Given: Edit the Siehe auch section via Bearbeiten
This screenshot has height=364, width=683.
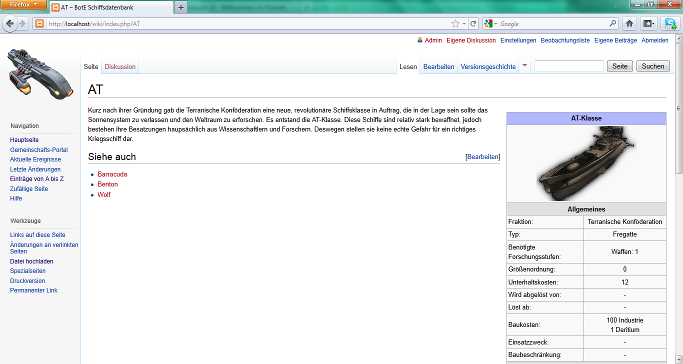Looking at the screenshot, I should (483, 157).
